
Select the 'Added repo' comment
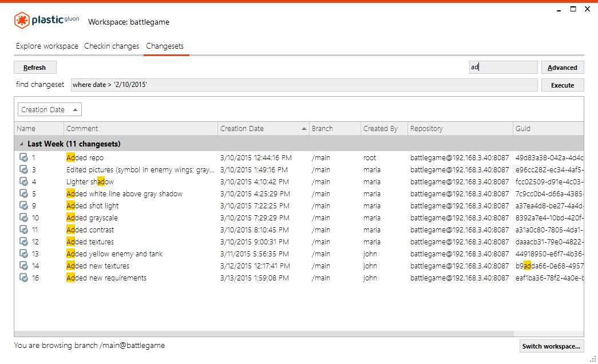[x=85, y=157]
